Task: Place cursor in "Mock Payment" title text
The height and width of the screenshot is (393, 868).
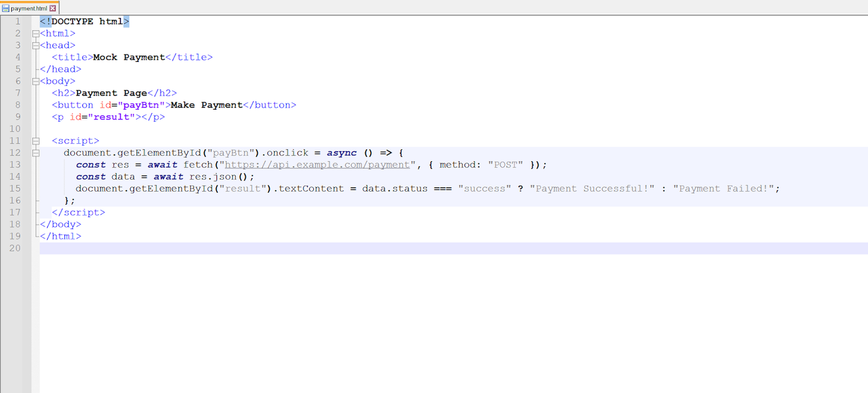Action: [129, 57]
